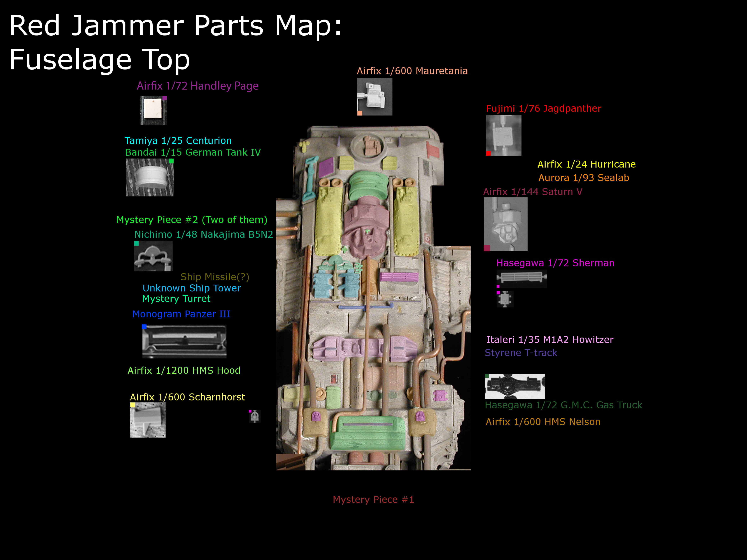Click the magenta Sherman grille on the model
The height and width of the screenshot is (560, 747).
tap(399, 277)
